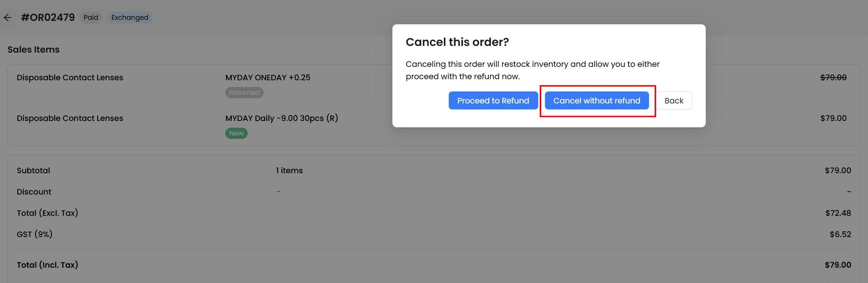This screenshot has width=868, height=283.
Task: Click the GST (9%) row
Action: 434,234
